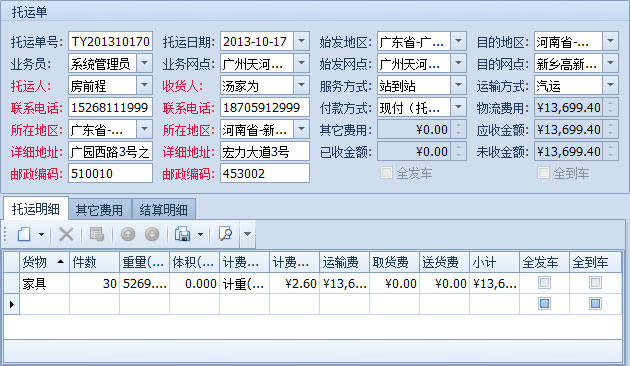
Task: Click the move up arrow icon
Action: (128, 234)
